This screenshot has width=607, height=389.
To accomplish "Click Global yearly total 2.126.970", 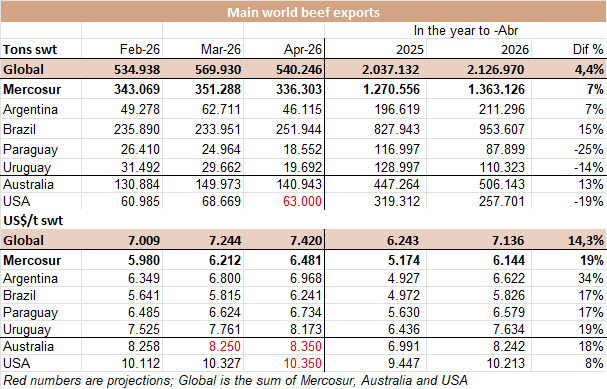I will (496, 70).
